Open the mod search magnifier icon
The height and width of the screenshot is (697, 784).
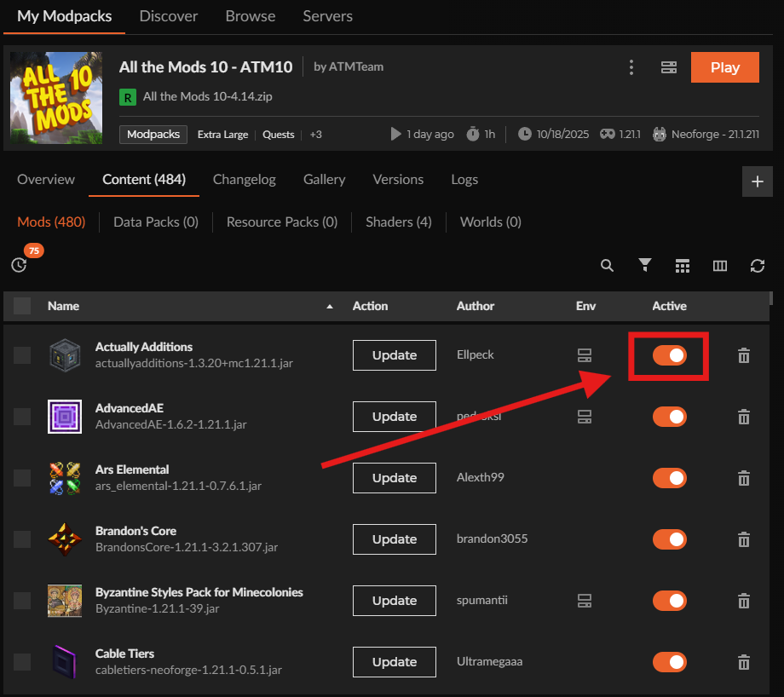point(607,266)
